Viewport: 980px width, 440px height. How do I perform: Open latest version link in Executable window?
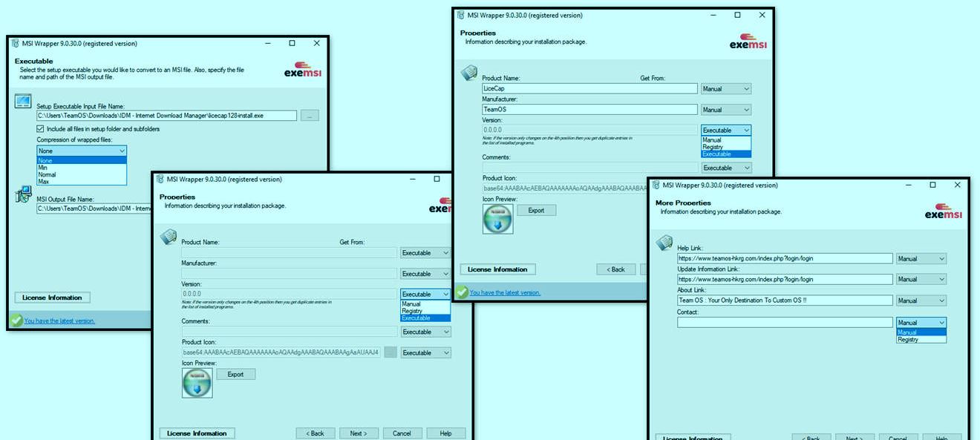click(x=59, y=321)
